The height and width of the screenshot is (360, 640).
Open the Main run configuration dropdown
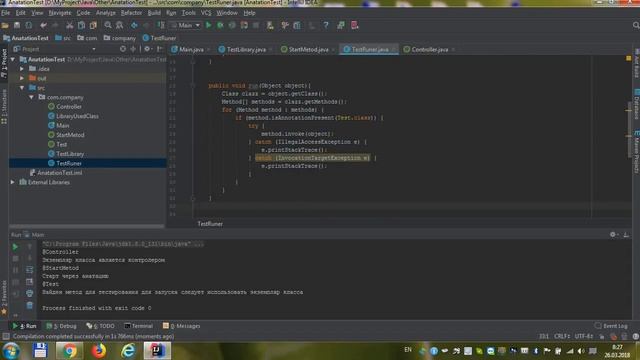pyautogui.click(x=186, y=25)
